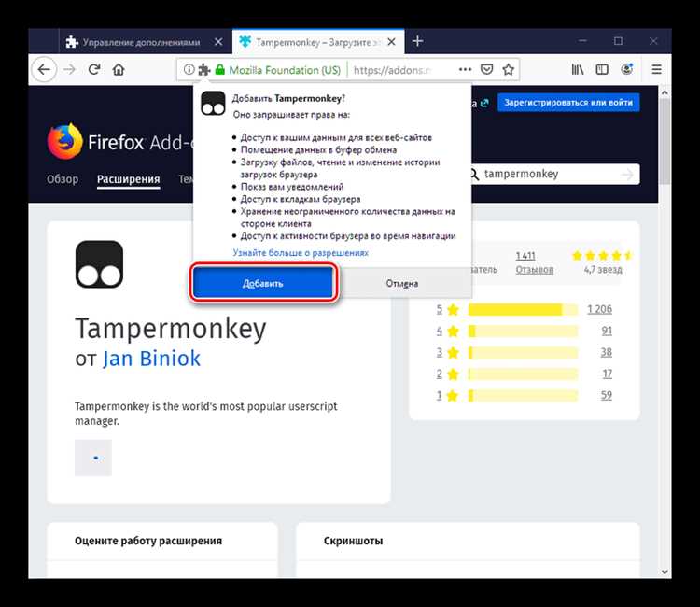Confirm install with the Добавить button

(263, 283)
